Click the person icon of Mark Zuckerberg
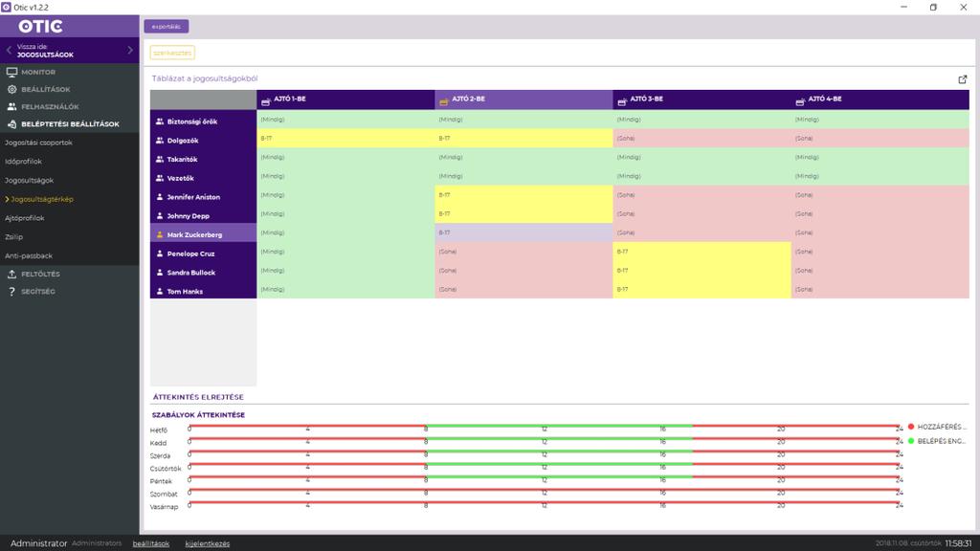Image resolution: width=980 pixels, height=551 pixels. [160, 234]
